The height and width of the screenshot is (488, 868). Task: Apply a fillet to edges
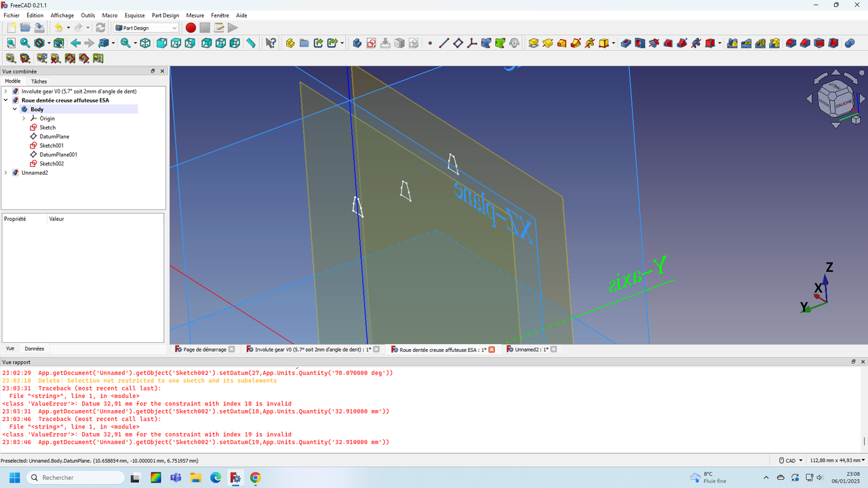pos(791,43)
